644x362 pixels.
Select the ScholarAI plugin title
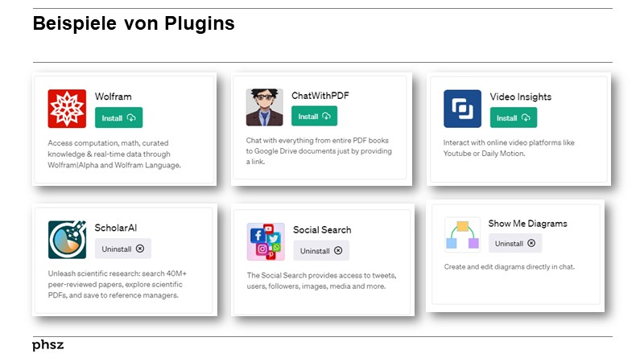[116, 228]
